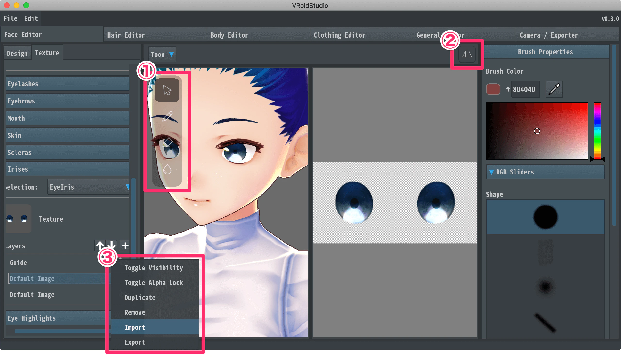Choose the solid round brush shape
This screenshot has height=364, width=621.
tap(545, 217)
